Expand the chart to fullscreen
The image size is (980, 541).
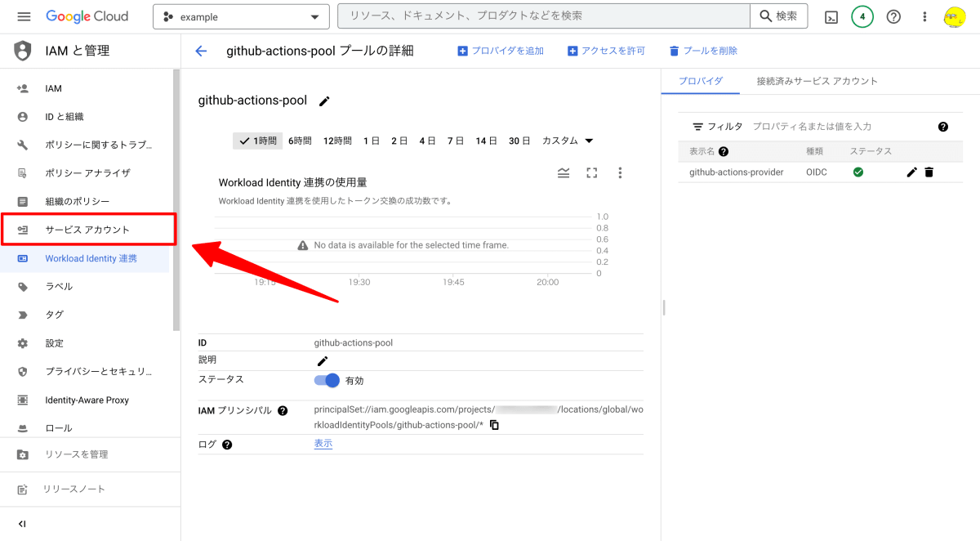point(592,172)
